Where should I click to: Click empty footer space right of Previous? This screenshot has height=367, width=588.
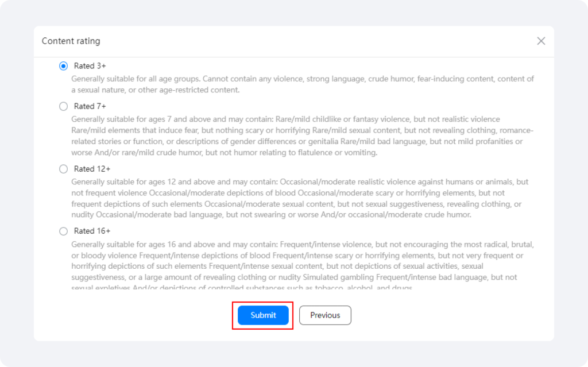pos(450,315)
